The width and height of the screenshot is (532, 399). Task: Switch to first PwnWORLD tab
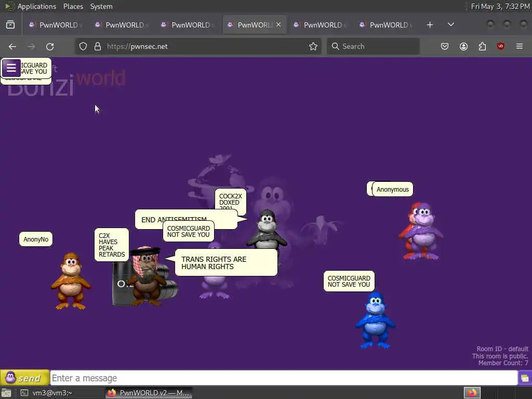pos(55,25)
